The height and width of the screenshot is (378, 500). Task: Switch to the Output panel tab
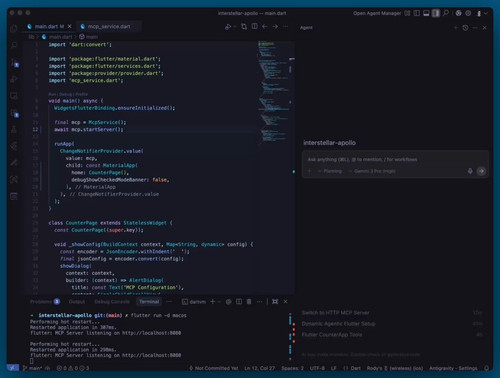(77, 302)
